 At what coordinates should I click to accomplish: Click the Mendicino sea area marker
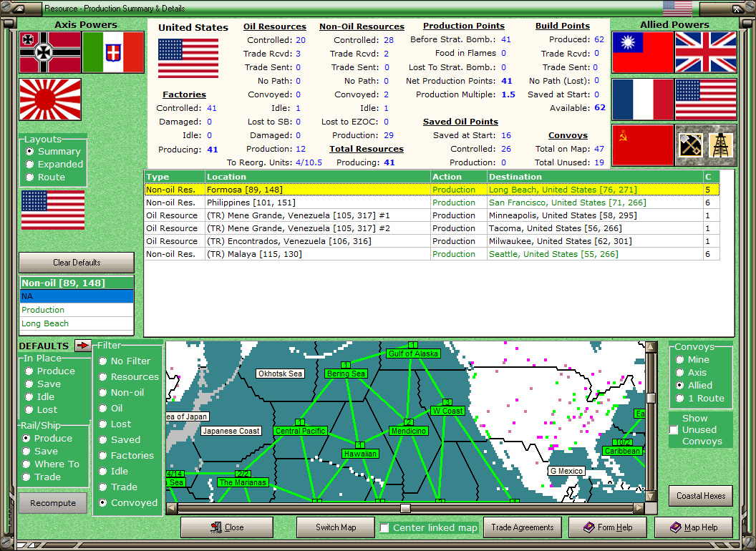(408, 431)
